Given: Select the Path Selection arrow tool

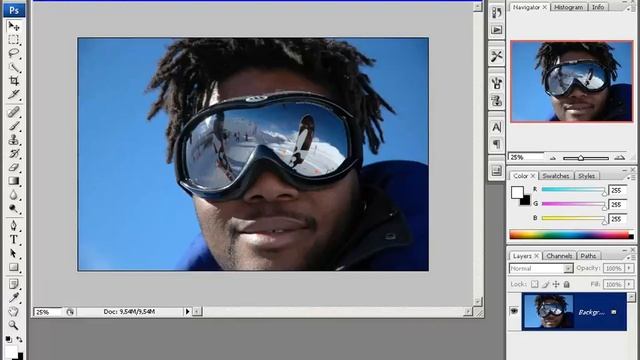Looking at the screenshot, I should (13, 253).
